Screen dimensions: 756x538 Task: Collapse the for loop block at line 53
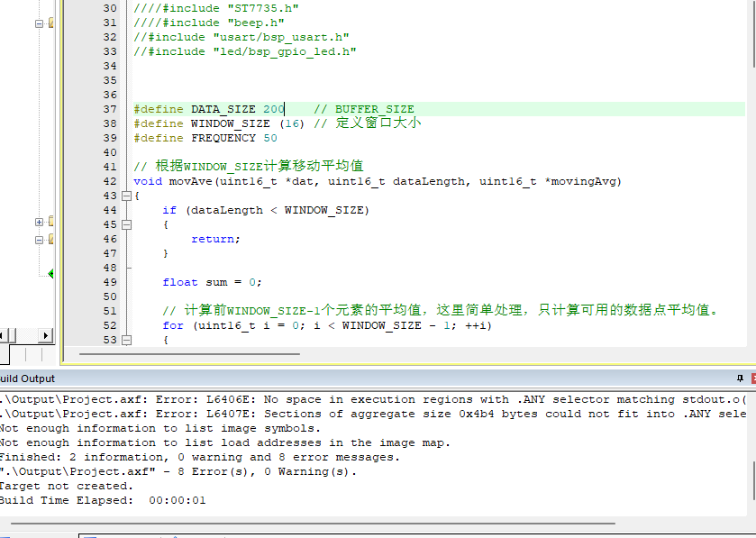click(x=126, y=340)
